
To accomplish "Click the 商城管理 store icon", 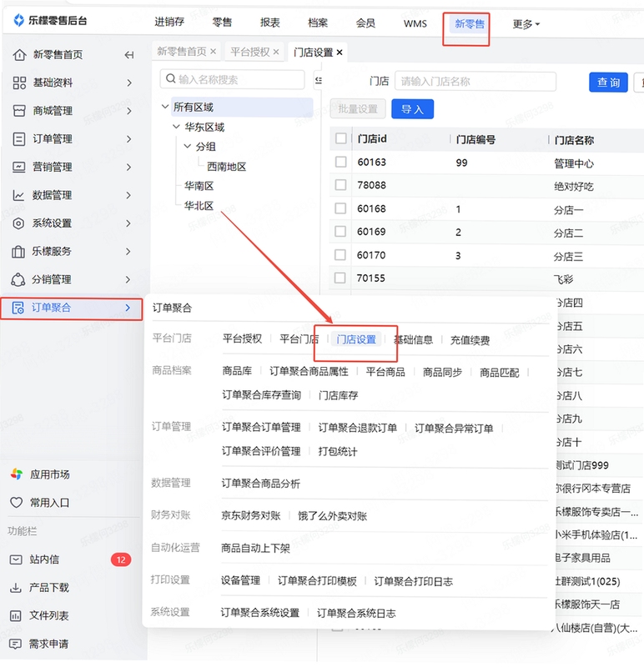I will click(19, 111).
